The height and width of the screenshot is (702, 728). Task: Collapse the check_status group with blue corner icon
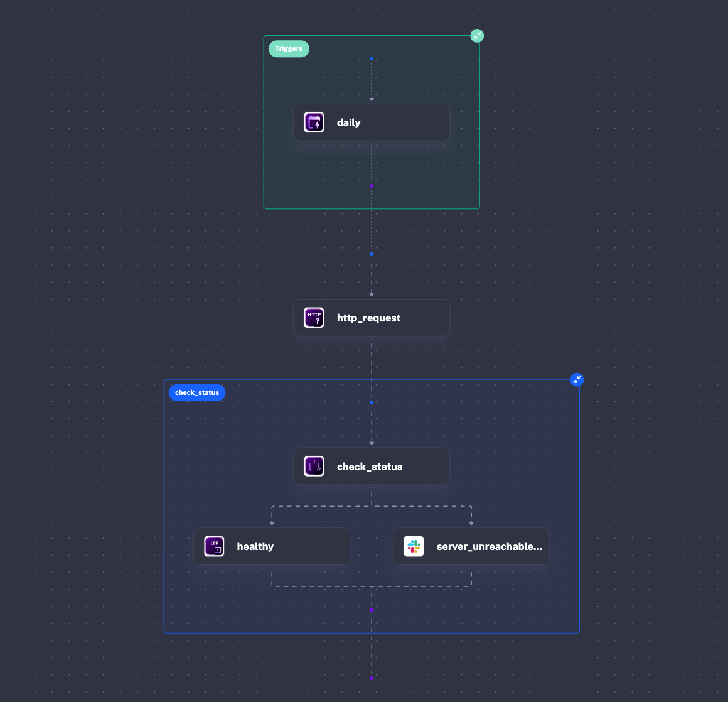pyautogui.click(x=577, y=380)
